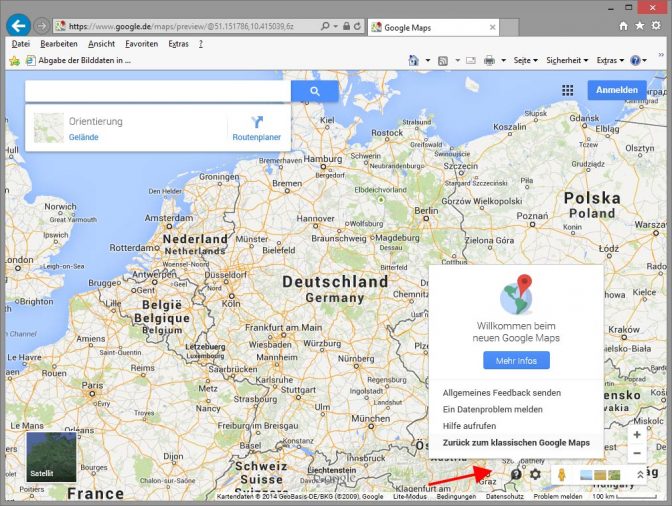The image size is (672, 506).
Task: Select the Street View pegman icon
Action: (x=561, y=475)
